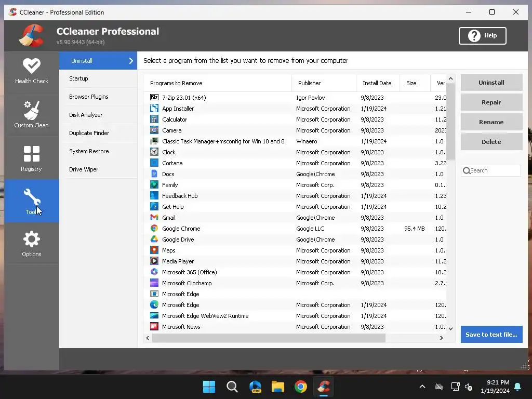Click the Calculator app icon
The height and width of the screenshot is (399, 532).
pyautogui.click(x=154, y=119)
